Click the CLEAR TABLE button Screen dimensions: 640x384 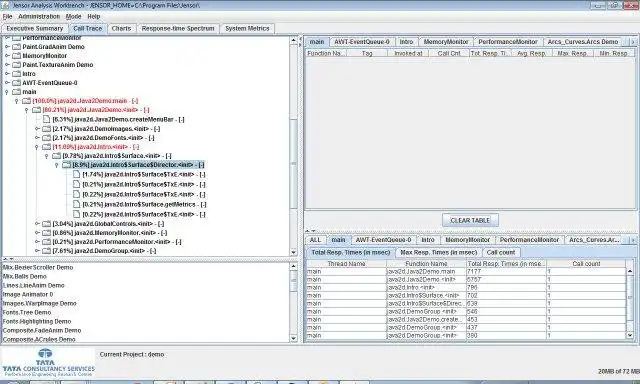pos(470,220)
